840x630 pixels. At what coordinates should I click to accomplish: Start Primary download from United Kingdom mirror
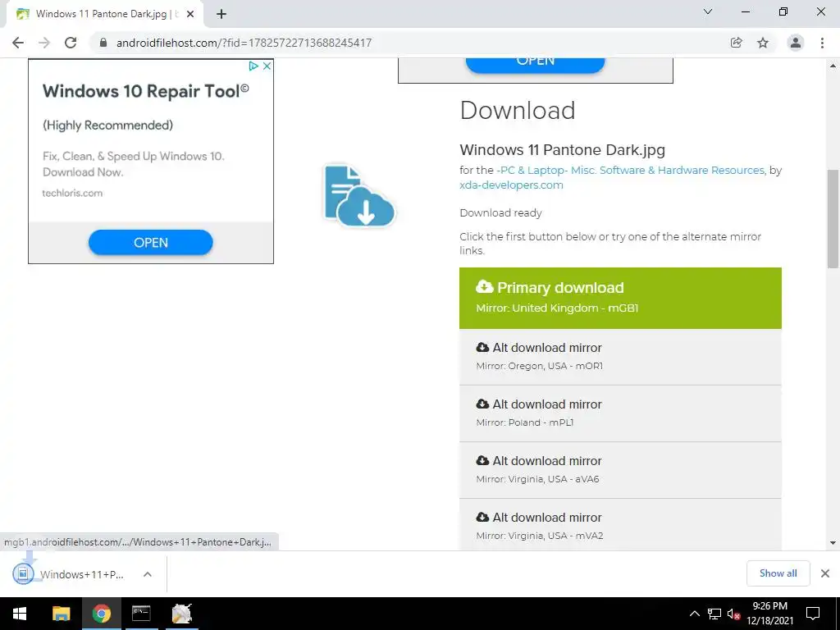(620, 298)
